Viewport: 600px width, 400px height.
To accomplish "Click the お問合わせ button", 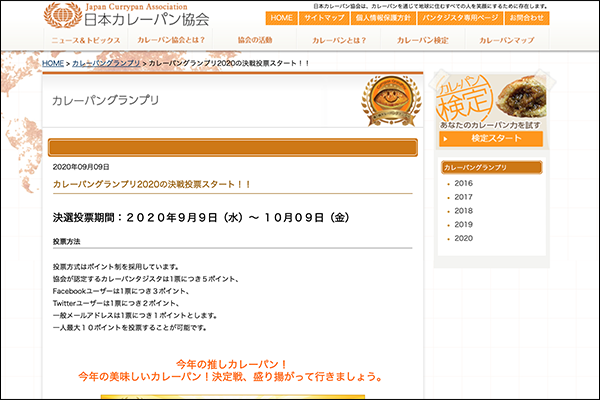I will pos(527,18).
